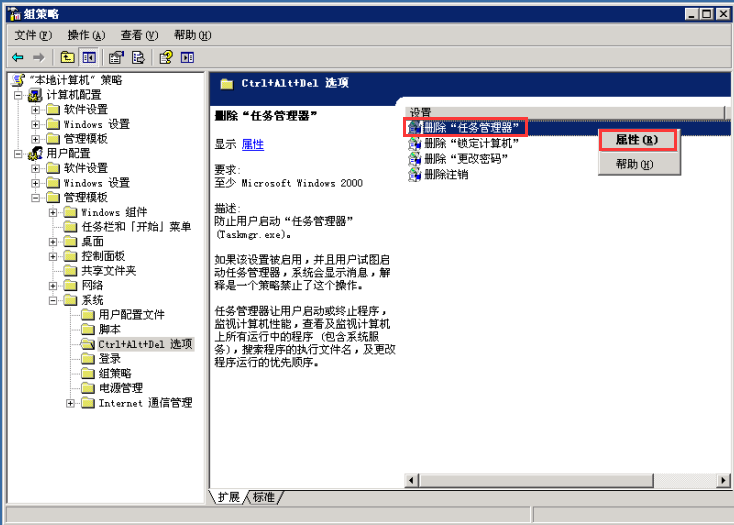The width and height of the screenshot is (734, 525).
Task: Expand Internet 通信管理 node
Action: 70,403
